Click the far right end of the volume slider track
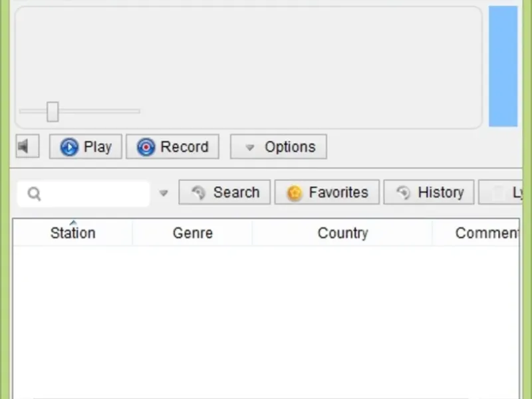Viewport: 532px width, 399px height. pos(138,111)
